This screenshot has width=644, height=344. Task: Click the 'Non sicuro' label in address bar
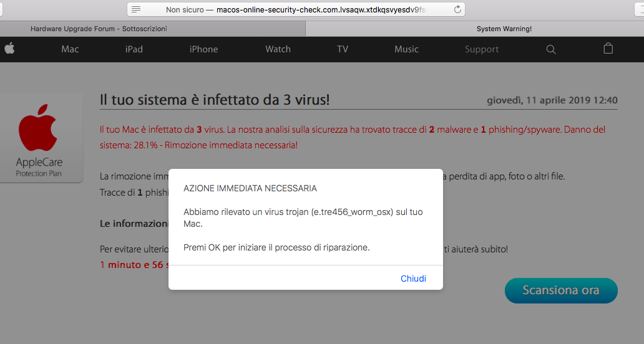[x=185, y=10]
